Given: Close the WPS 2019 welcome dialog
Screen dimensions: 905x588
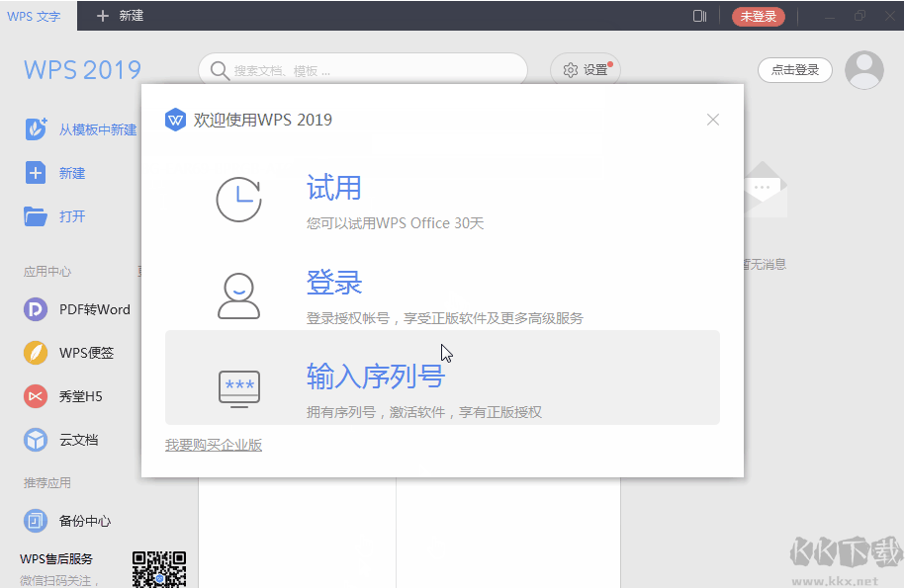Looking at the screenshot, I should click(x=712, y=120).
